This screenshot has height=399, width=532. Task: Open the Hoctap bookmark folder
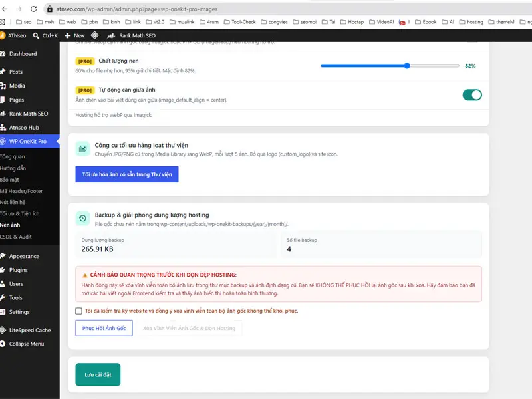[x=352, y=22]
